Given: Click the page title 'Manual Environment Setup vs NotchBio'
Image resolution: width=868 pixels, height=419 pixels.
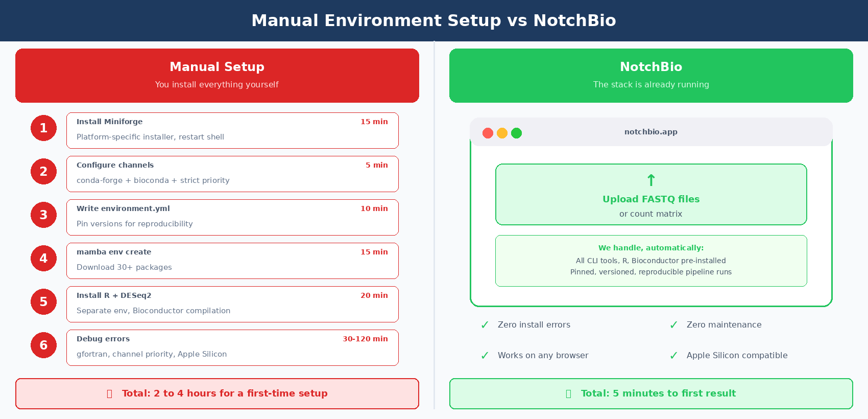Looking at the screenshot, I should click(434, 20).
